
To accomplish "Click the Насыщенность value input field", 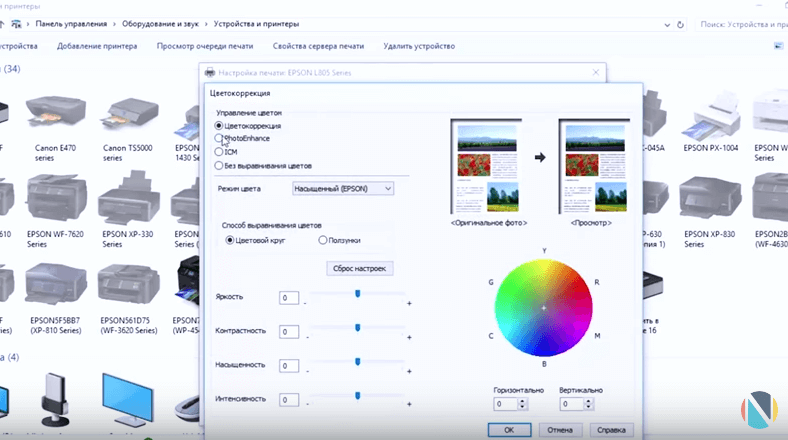I will click(x=289, y=366).
